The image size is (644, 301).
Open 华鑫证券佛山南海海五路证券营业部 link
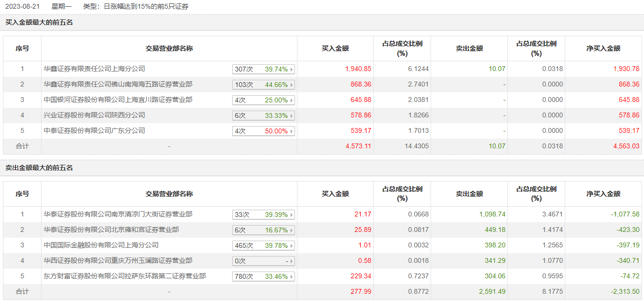(x=118, y=85)
